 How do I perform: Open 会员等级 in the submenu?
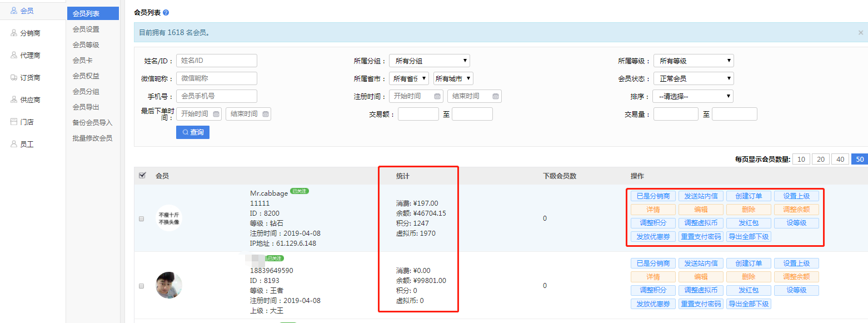[x=86, y=45]
